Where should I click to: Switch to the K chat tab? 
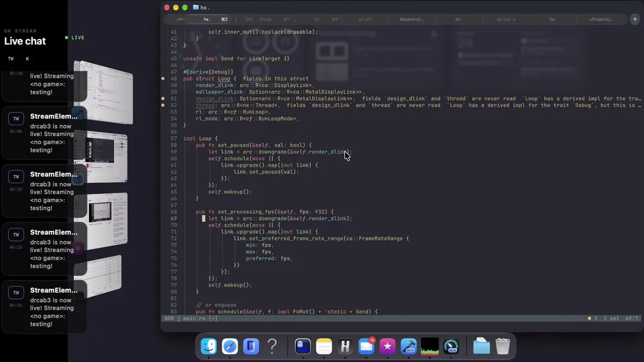click(27, 59)
